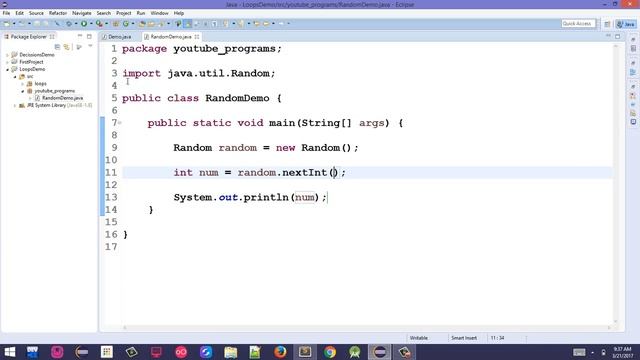
Task: Expand the FirstProject project
Action: [7, 62]
